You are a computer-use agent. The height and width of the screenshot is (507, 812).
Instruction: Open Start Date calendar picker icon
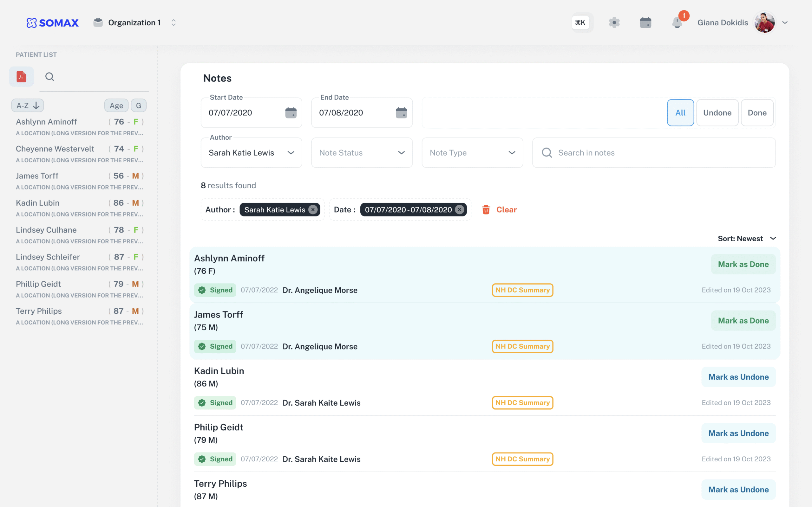coord(291,113)
